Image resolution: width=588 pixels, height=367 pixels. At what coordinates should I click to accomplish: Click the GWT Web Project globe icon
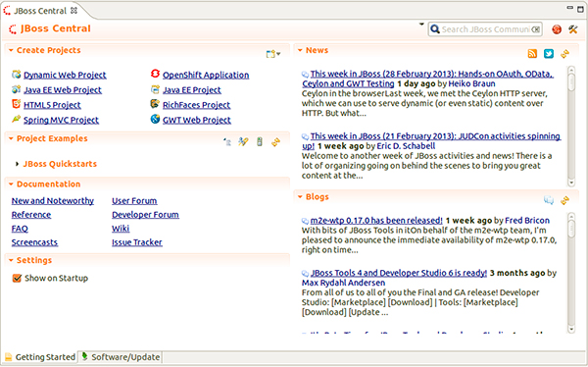point(155,119)
